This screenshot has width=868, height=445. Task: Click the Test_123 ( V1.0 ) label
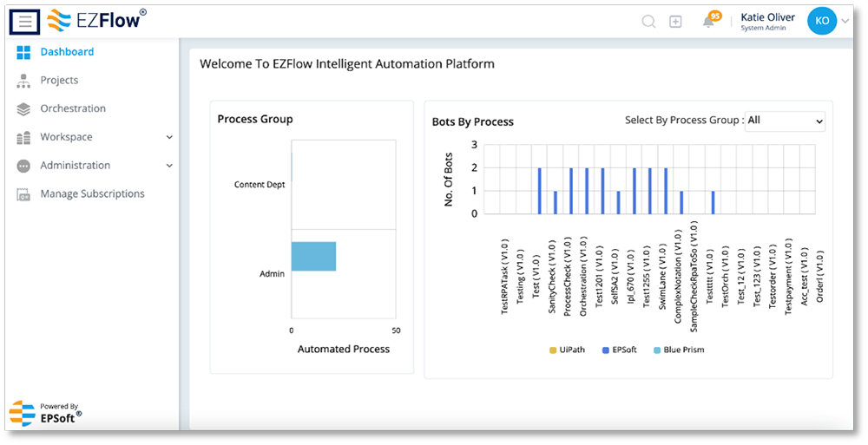pyautogui.click(x=757, y=276)
